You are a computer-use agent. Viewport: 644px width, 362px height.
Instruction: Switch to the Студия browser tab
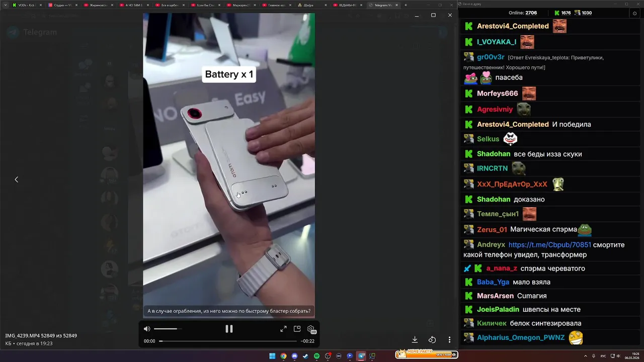click(x=62, y=5)
